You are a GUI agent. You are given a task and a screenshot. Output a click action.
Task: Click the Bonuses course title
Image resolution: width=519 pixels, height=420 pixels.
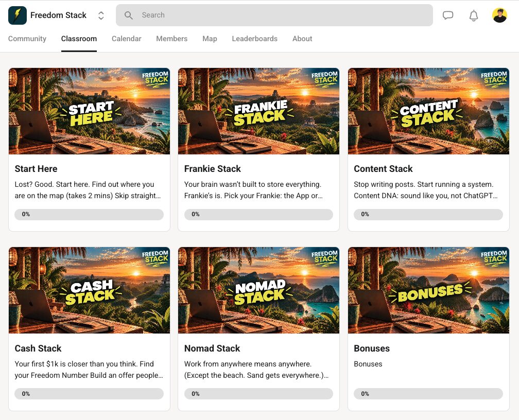(x=372, y=348)
